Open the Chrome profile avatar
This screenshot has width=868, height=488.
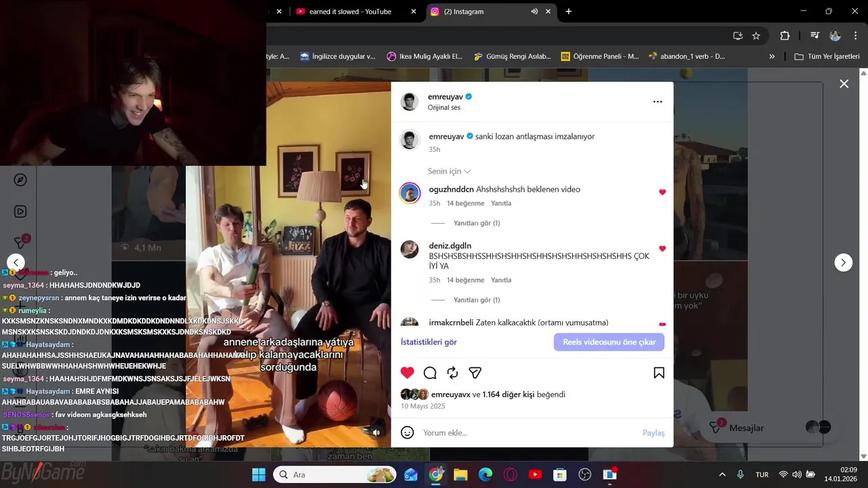click(x=835, y=35)
